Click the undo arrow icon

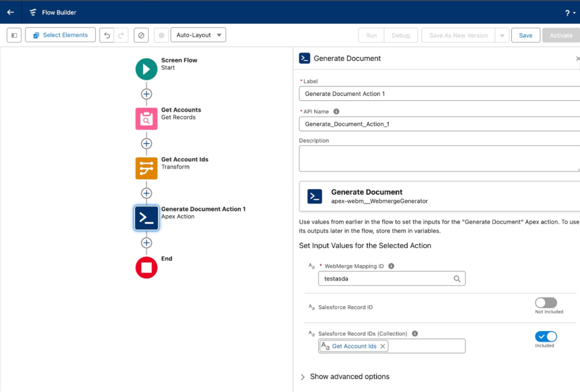pyautogui.click(x=107, y=35)
